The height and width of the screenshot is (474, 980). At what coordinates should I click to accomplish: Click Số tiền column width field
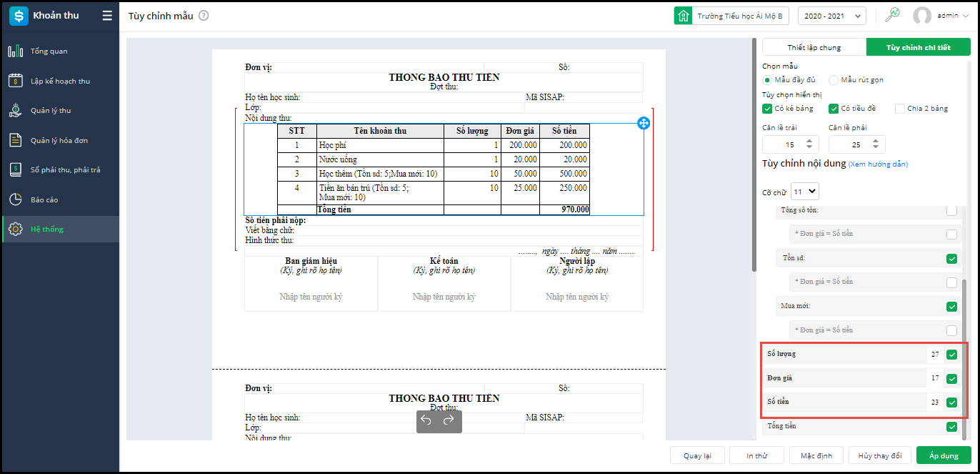pos(935,403)
